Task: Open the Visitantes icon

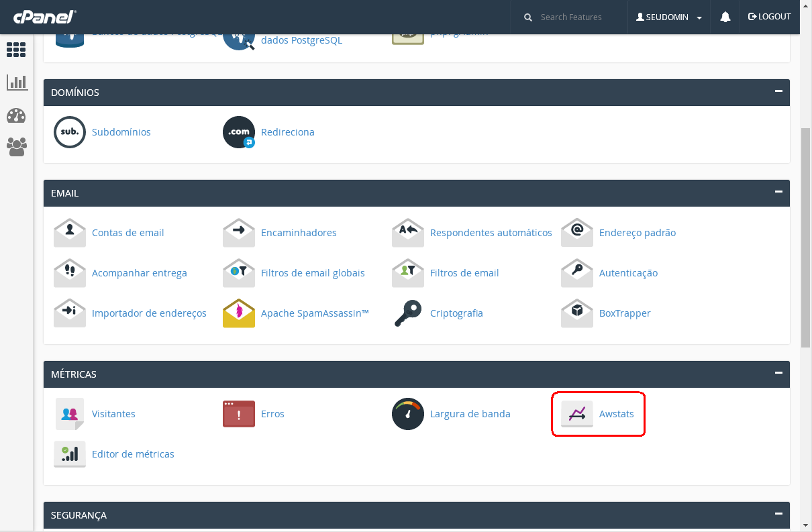Action: (70, 414)
